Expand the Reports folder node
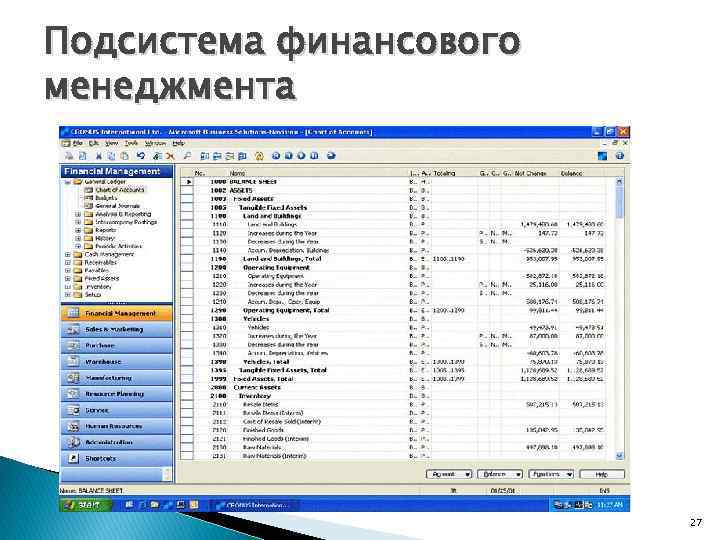Viewport: 720px width, 540px height. 78,230
